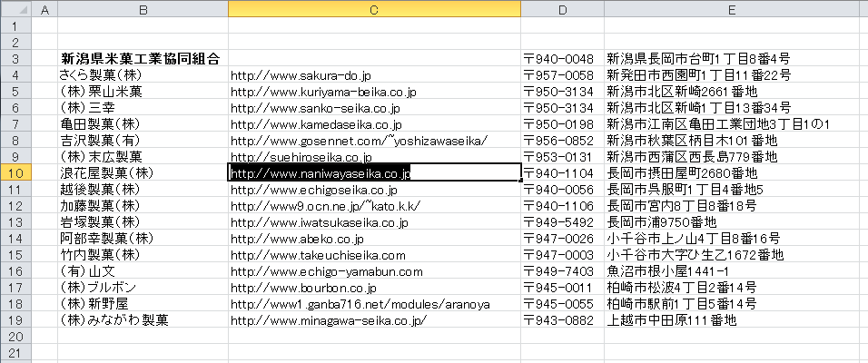The image size is (868, 363).
Task: Click postal code 〒950-0198
Action: 558,124
